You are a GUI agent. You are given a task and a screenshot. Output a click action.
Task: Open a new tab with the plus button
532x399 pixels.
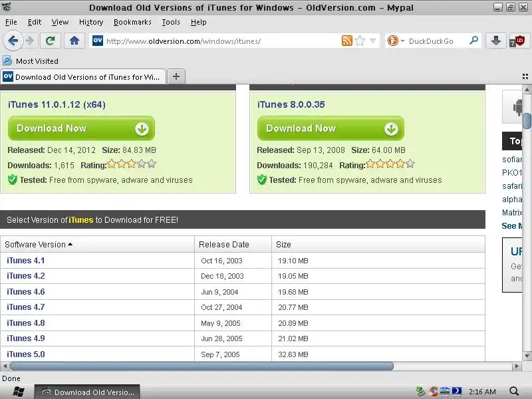click(x=176, y=76)
